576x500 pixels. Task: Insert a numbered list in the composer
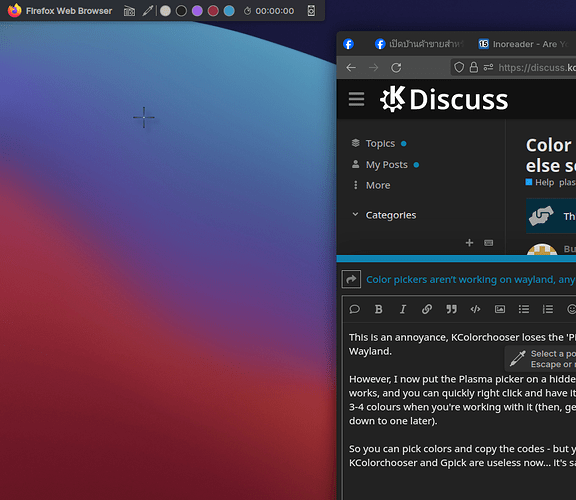pos(548,309)
